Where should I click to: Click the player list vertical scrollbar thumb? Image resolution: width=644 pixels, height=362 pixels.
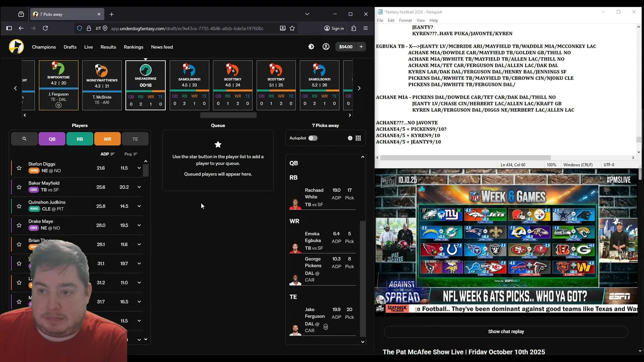[x=146, y=170]
